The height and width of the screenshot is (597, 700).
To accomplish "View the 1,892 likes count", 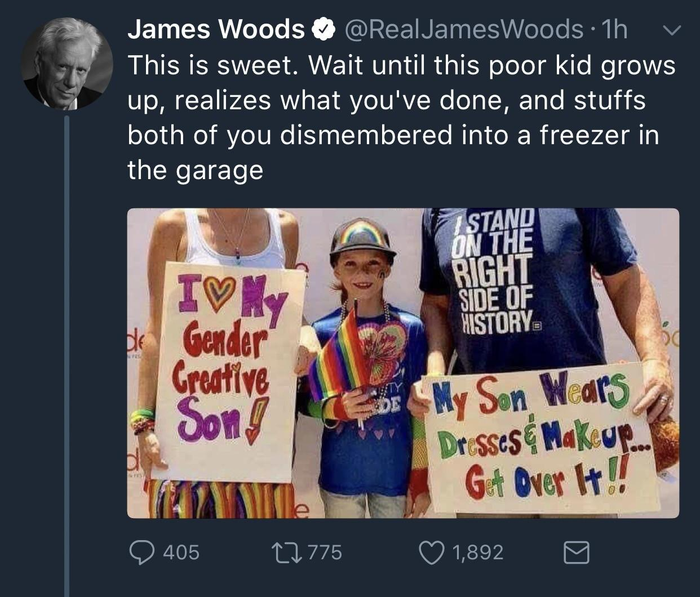I will click(477, 552).
